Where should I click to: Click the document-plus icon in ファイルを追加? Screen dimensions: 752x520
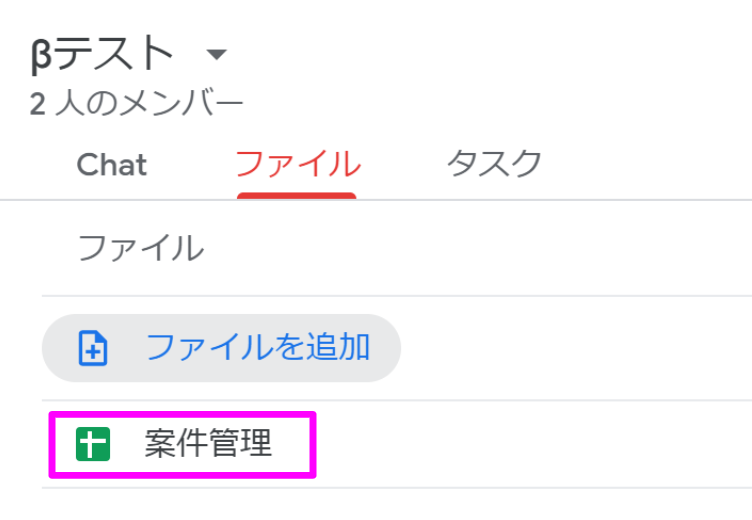(x=93, y=348)
